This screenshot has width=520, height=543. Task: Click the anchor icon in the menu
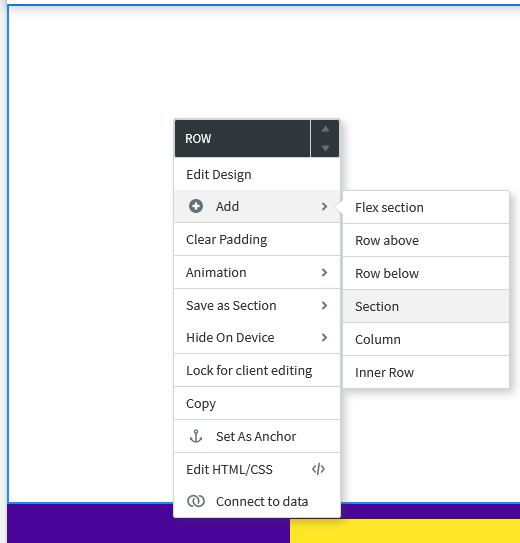tap(196, 436)
